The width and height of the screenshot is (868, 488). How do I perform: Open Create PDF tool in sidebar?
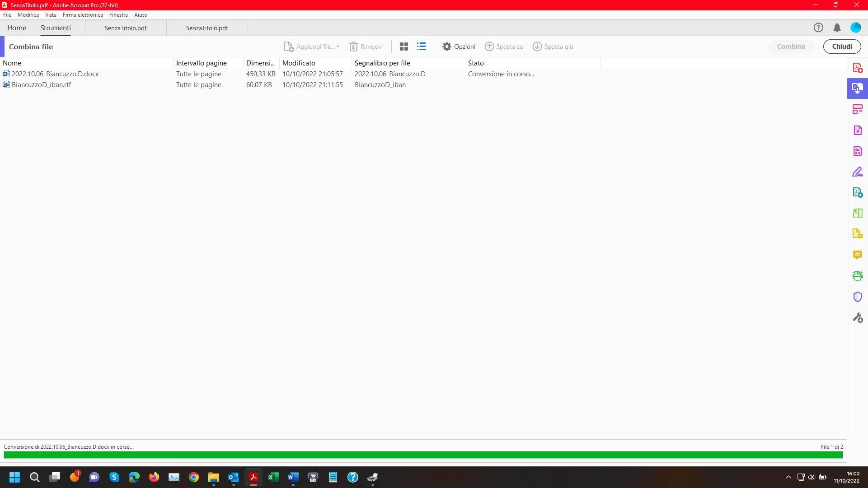(x=857, y=68)
